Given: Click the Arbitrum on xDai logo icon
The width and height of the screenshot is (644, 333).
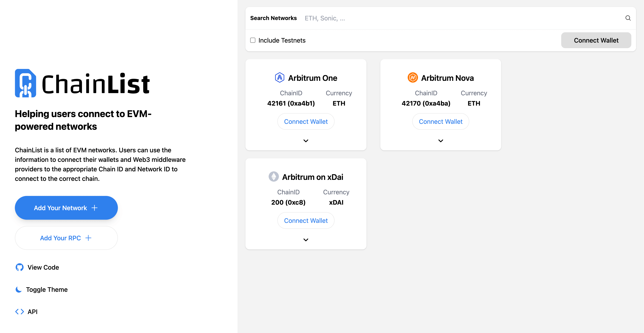Looking at the screenshot, I should click(274, 177).
